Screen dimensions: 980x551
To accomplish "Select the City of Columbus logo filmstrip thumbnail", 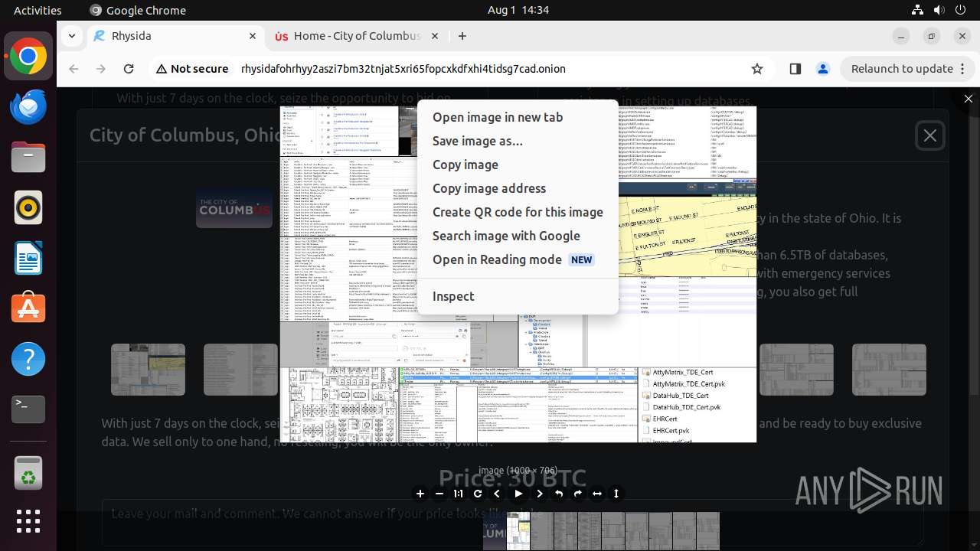I will pos(495,531).
